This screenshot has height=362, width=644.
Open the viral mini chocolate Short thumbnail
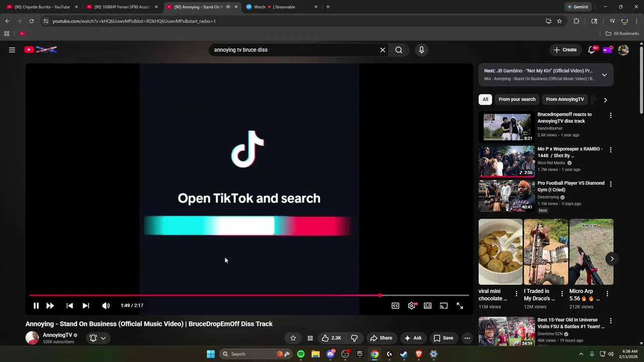point(501,251)
